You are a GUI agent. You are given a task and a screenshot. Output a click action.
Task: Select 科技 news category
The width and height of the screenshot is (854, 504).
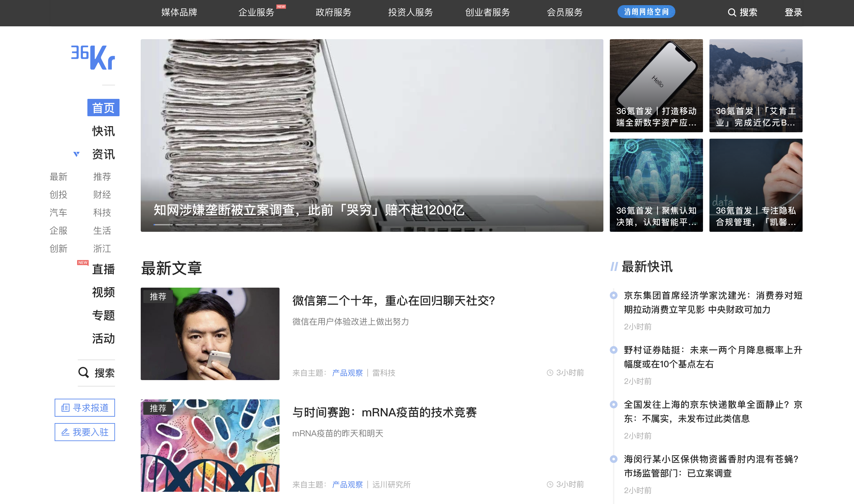[x=102, y=213]
